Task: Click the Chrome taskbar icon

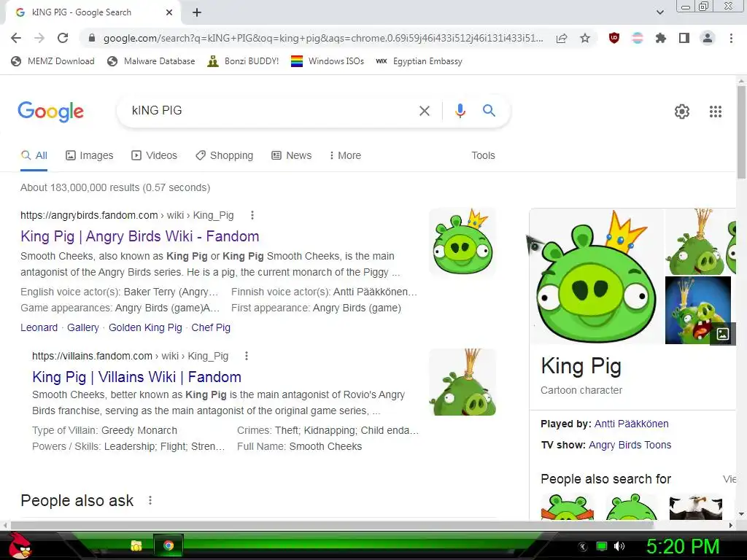Action: [x=169, y=545]
